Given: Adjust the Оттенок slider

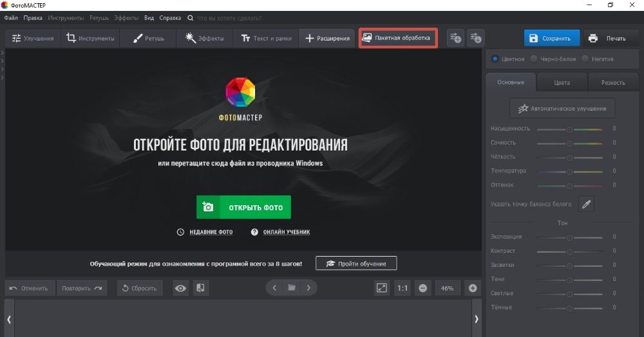Looking at the screenshot, I should 570,186.
